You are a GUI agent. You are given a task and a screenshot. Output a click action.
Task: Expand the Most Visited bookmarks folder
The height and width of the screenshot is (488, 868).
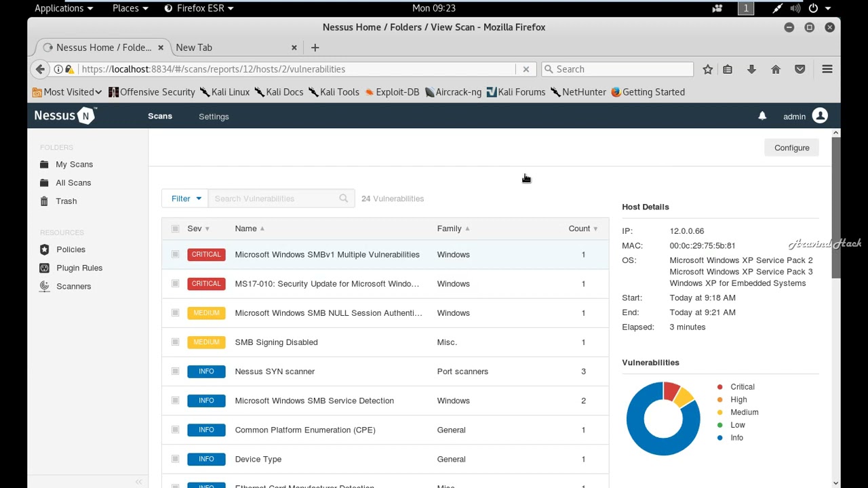pyautogui.click(x=67, y=92)
